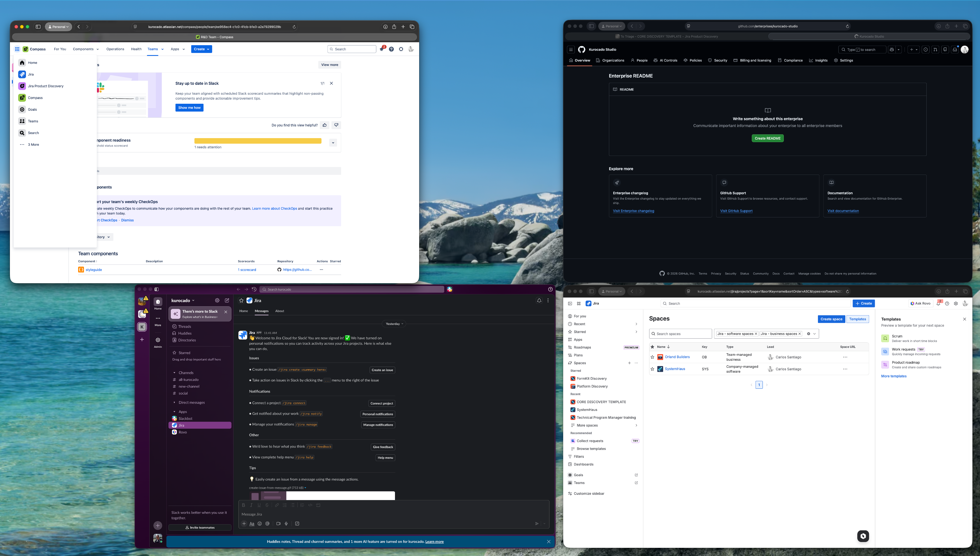The width and height of the screenshot is (980, 556).
Task: Open AI Controls tab in GitHub enterprise
Action: pyautogui.click(x=665, y=60)
